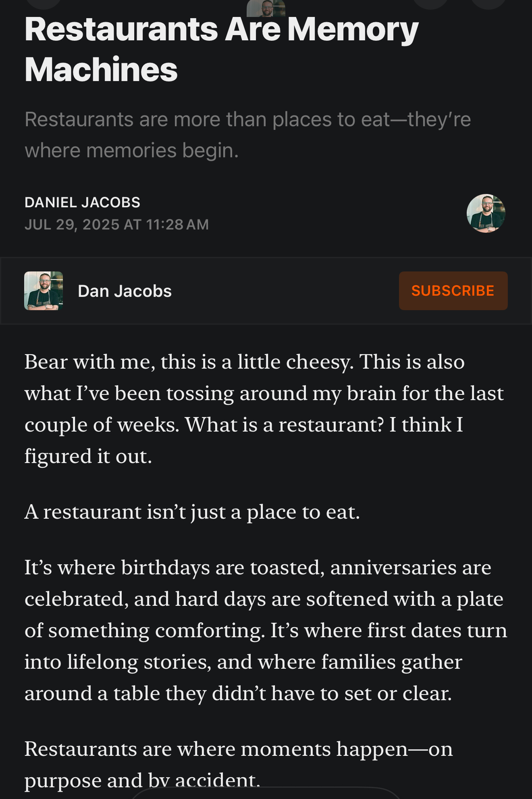The width and height of the screenshot is (532, 799).
Task: Tap the square Dan Jacobs profile picture
Action: pos(44,291)
